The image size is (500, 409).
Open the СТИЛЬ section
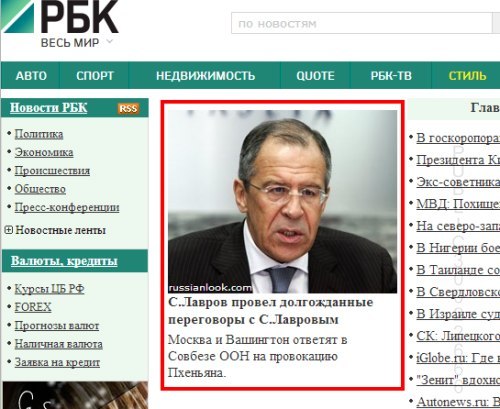[x=467, y=76]
